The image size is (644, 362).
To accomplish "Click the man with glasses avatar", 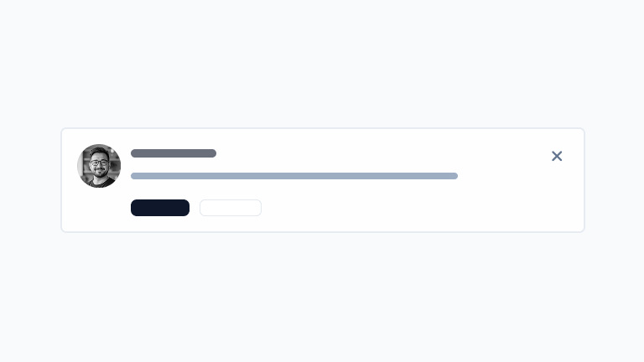I will point(99,166).
